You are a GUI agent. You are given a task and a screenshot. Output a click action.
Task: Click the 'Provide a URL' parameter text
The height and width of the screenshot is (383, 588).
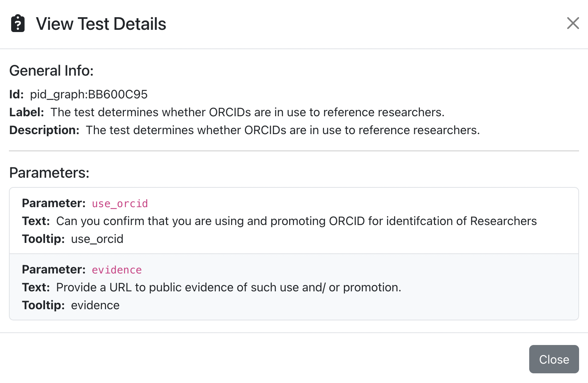229,287
